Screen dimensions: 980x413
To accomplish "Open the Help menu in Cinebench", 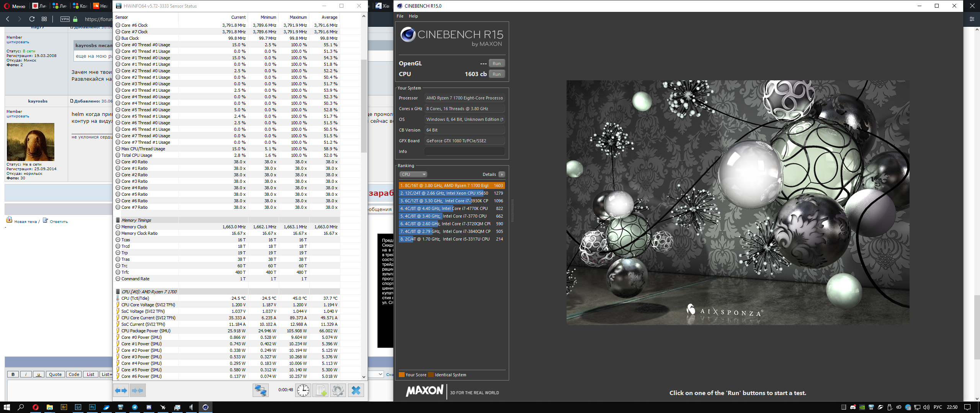I will [x=413, y=16].
